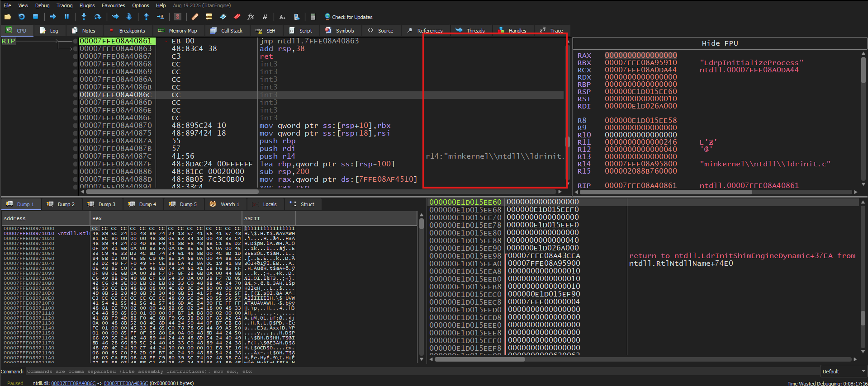868x386 pixels.
Task: Click status bar link 00007FFE08A4086C
Action: coord(73,383)
